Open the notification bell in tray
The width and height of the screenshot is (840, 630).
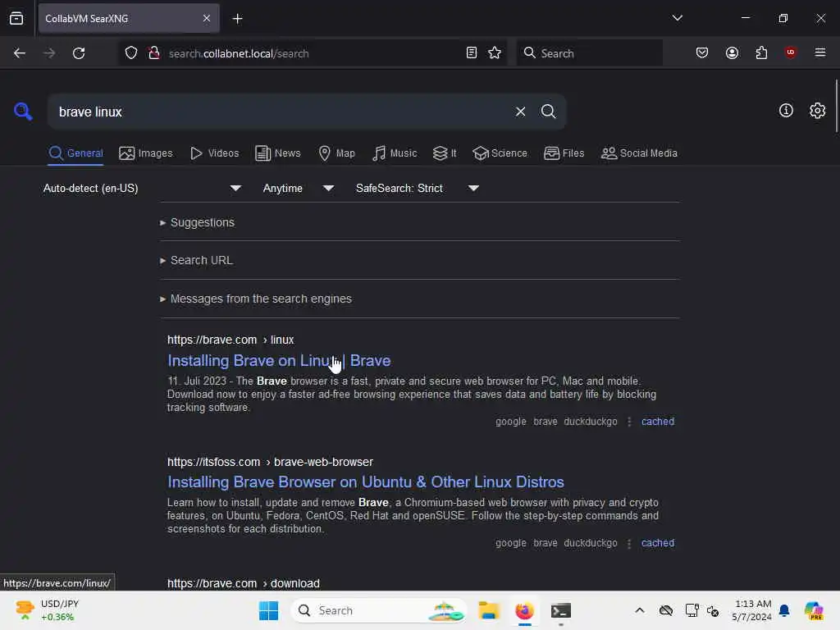coord(784,610)
